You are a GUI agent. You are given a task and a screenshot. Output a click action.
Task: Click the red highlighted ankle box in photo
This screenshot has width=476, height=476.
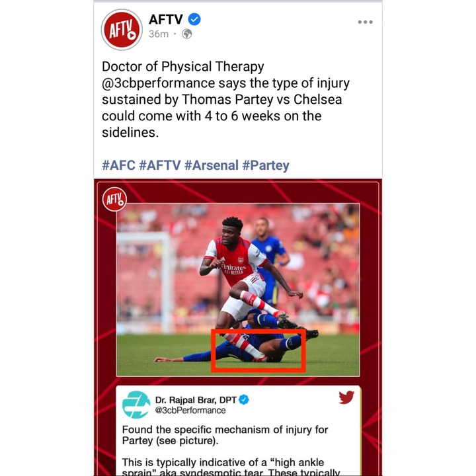(x=258, y=350)
